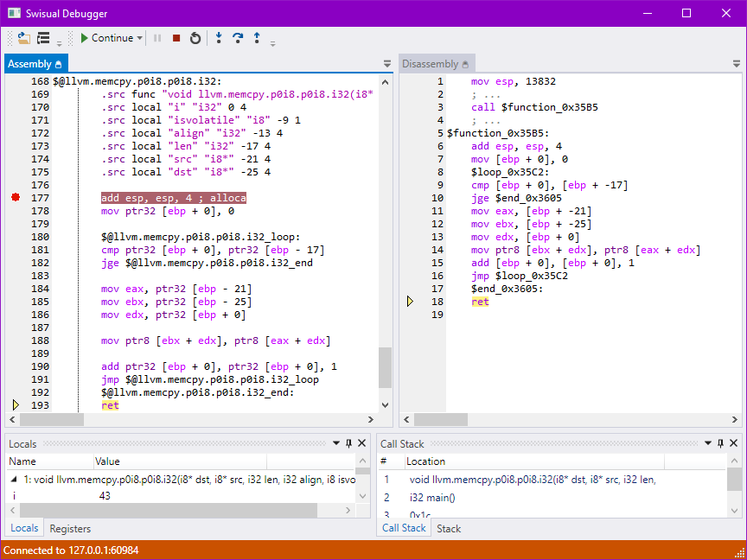Click the list view toolbar icon

pos(43,38)
